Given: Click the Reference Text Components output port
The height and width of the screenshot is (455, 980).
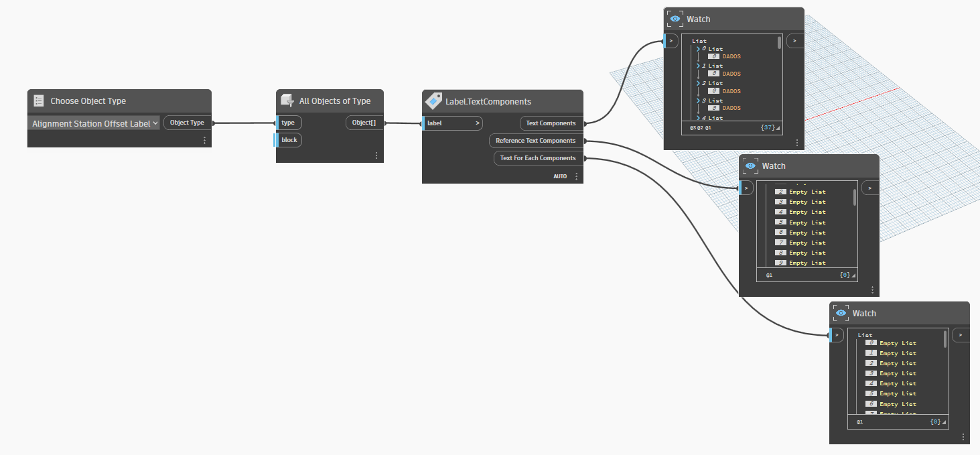Looking at the screenshot, I should 535,141.
